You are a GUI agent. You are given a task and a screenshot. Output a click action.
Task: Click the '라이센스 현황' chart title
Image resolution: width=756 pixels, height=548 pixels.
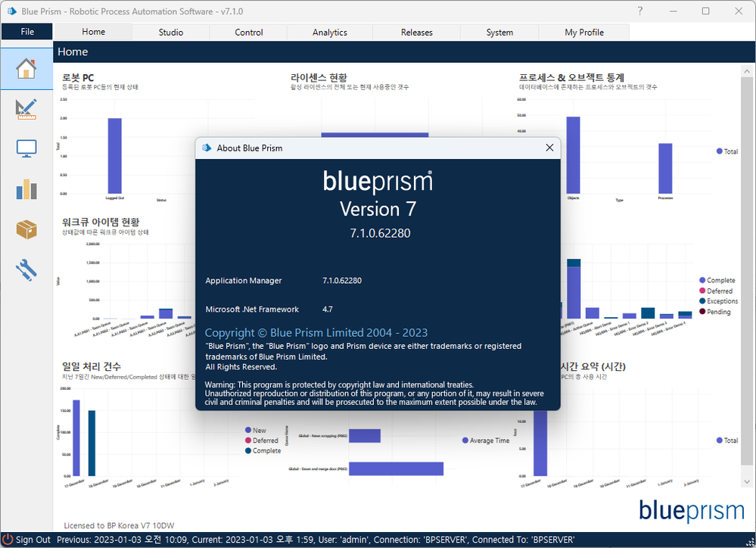pyautogui.click(x=319, y=78)
